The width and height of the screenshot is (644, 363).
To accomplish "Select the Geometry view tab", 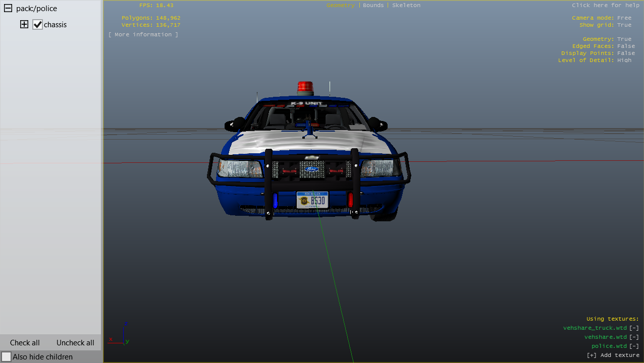I will coord(340,5).
